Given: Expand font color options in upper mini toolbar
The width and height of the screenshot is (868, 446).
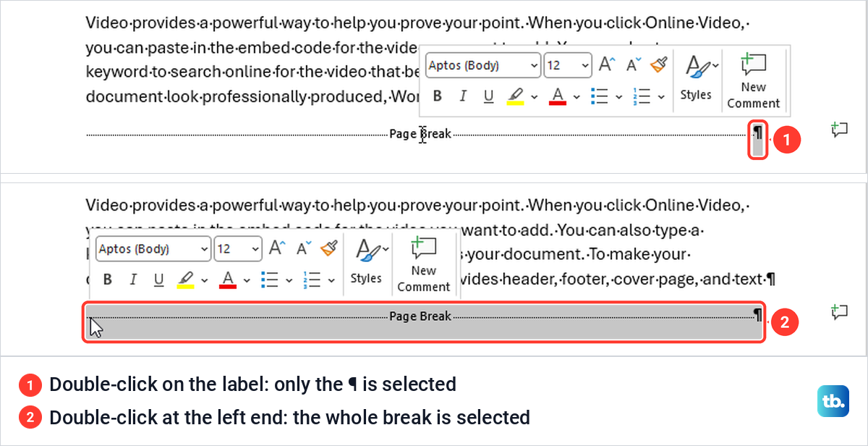Looking at the screenshot, I should coord(576,97).
